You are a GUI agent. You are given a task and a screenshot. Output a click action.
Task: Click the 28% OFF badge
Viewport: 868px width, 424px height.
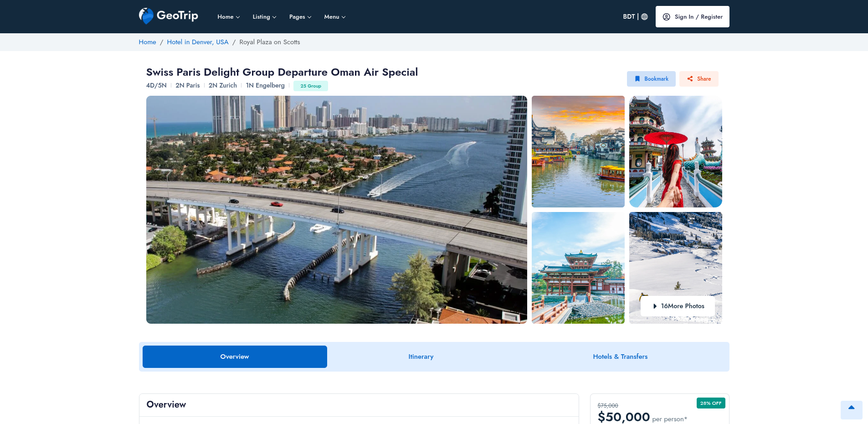(711, 403)
